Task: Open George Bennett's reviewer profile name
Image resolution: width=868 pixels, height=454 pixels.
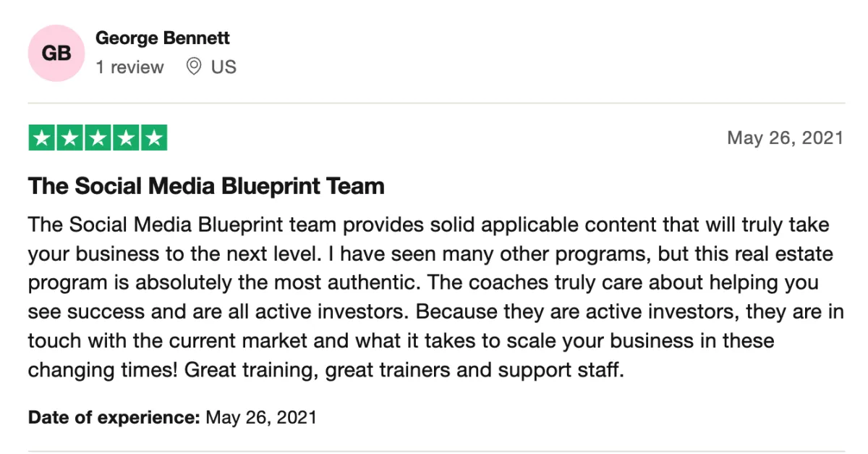Action: (x=163, y=38)
